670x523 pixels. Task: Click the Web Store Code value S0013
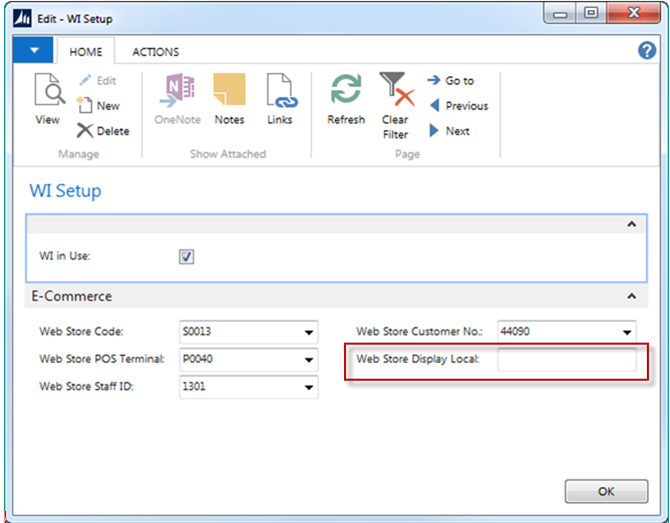pyautogui.click(x=197, y=331)
